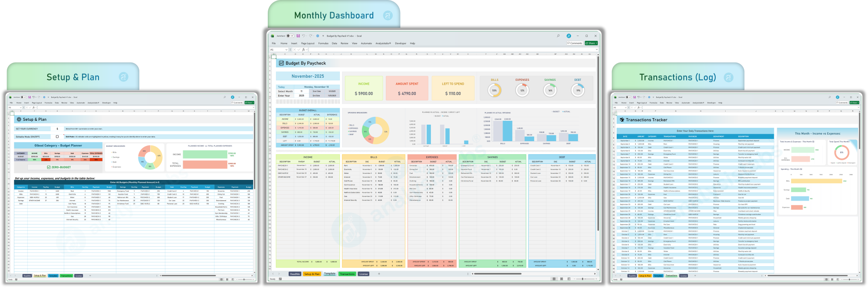Click Comments button in Monthly Dashboard window
This screenshot has width=868, height=288.
tap(575, 43)
